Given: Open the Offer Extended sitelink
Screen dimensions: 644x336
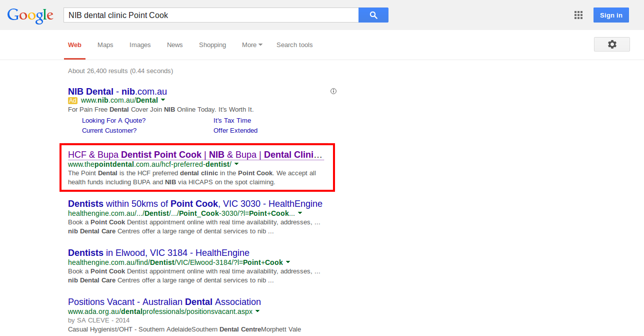Looking at the screenshot, I should coord(235,131).
